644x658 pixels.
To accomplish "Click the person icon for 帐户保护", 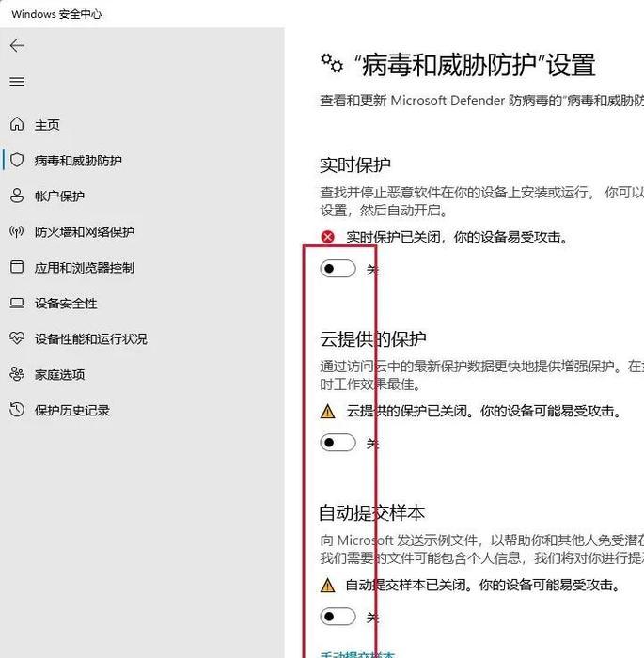I will point(17,196).
